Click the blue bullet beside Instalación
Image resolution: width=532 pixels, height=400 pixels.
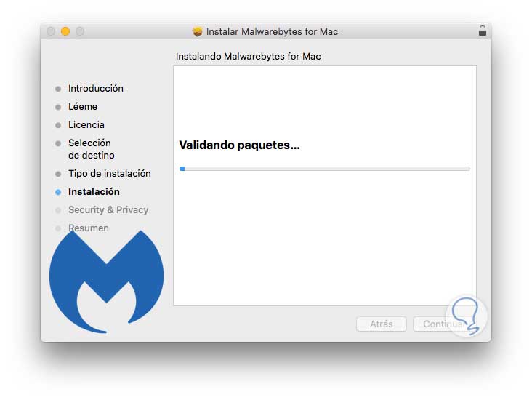click(58, 192)
